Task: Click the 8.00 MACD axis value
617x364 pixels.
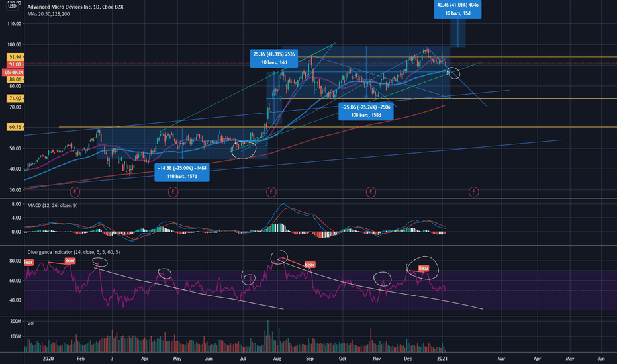Action: click(x=16, y=204)
